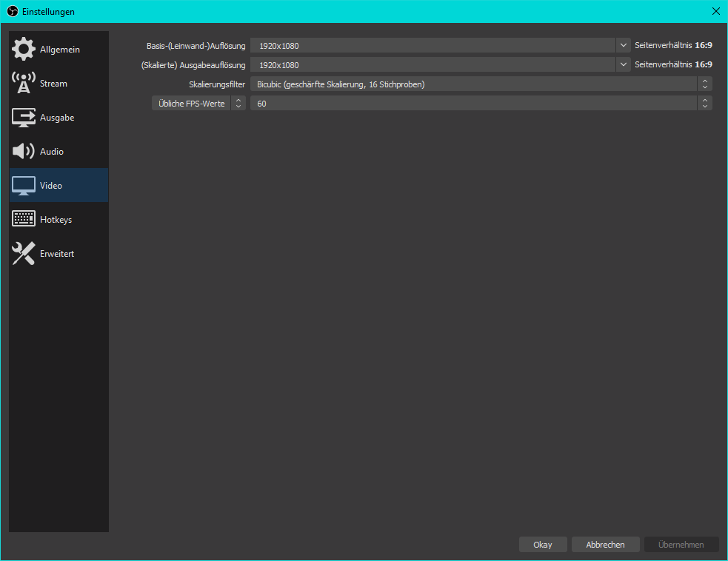
Task: Select the Video tab label
Action: (x=50, y=186)
